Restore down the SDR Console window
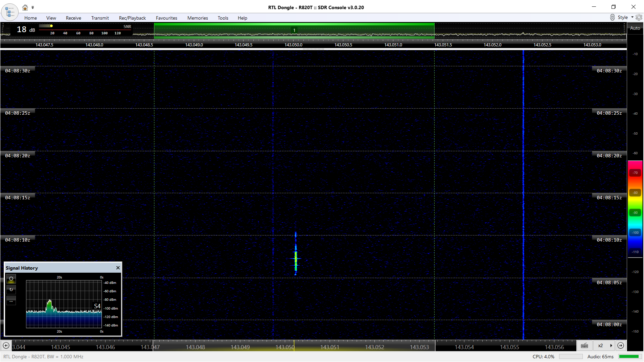644x362 pixels. [x=614, y=7]
